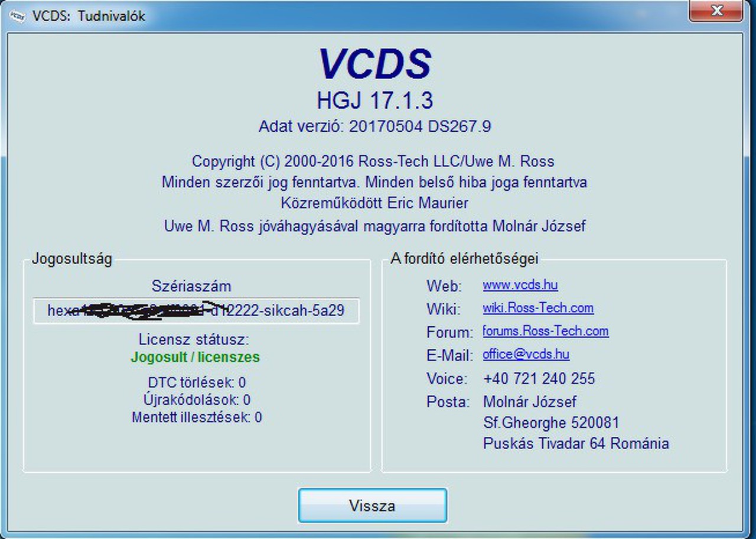Click the Vissza button

tap(372, 505)
